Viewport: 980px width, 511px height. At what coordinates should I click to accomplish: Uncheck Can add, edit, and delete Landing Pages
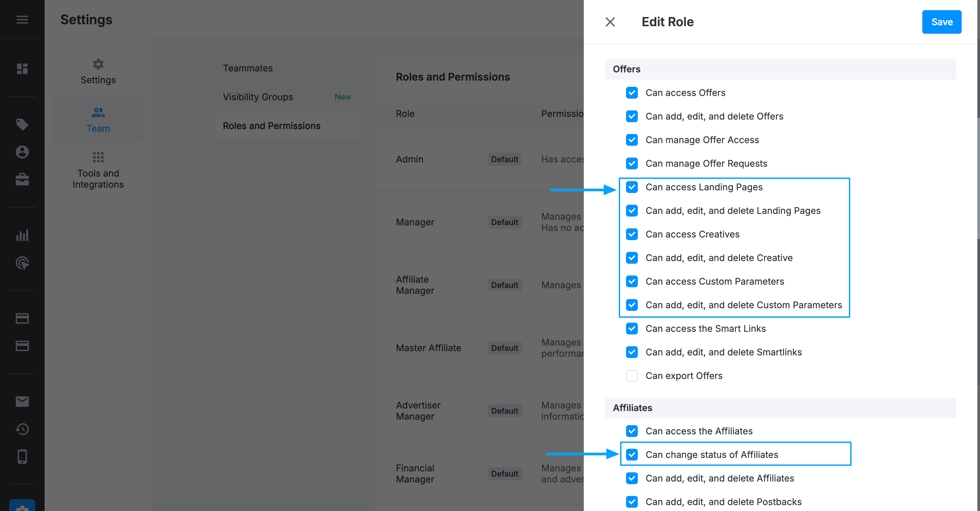pyautogui.click(x=632, y=211)
